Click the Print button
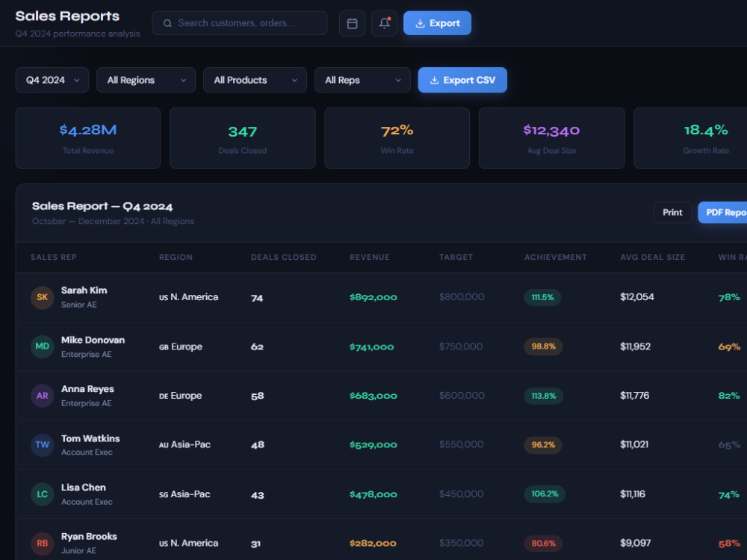Screen dimensions: 747x560 pyautogui.click(x=672, y=212)
